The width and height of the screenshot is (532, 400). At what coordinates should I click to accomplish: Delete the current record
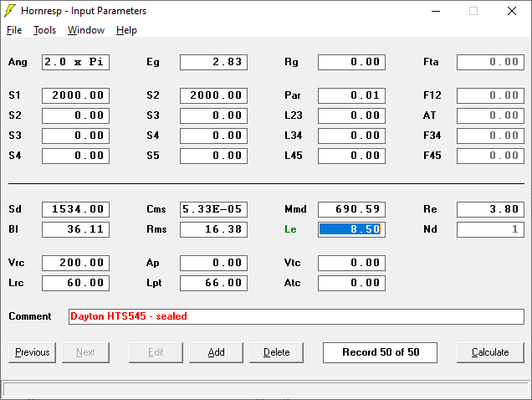click(x=277, y=352)
